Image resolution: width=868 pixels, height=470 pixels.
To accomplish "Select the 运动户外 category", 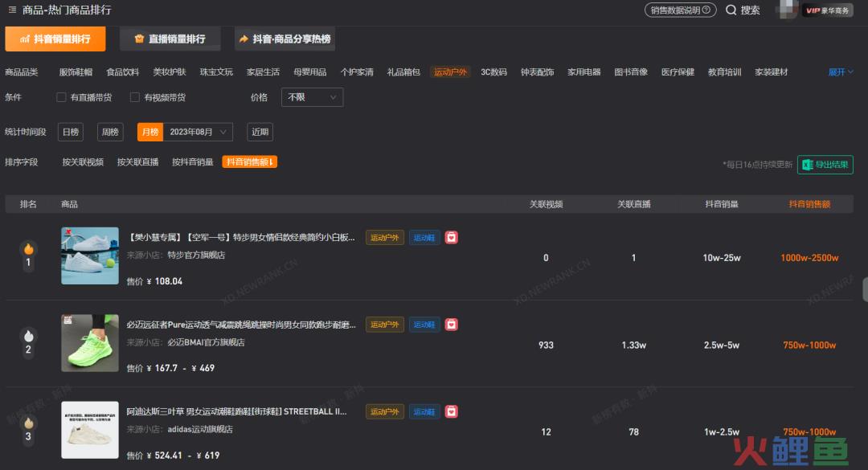I will coord(450,72).
